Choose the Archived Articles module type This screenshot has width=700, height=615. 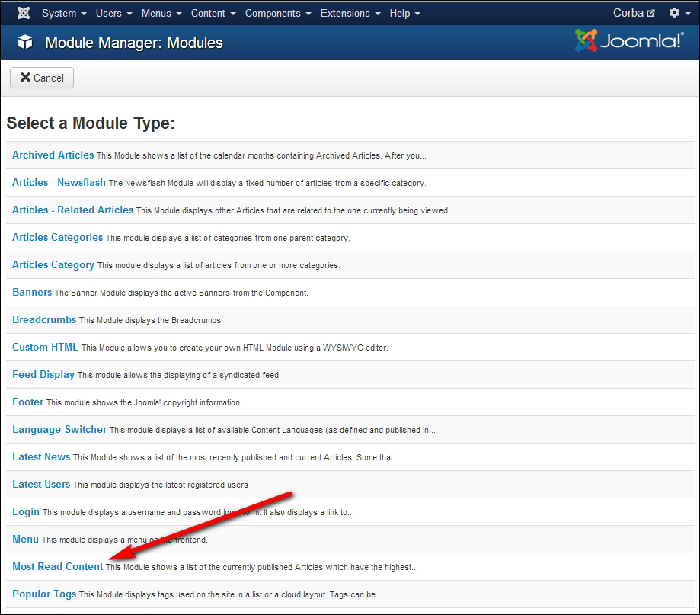[53, 155]
